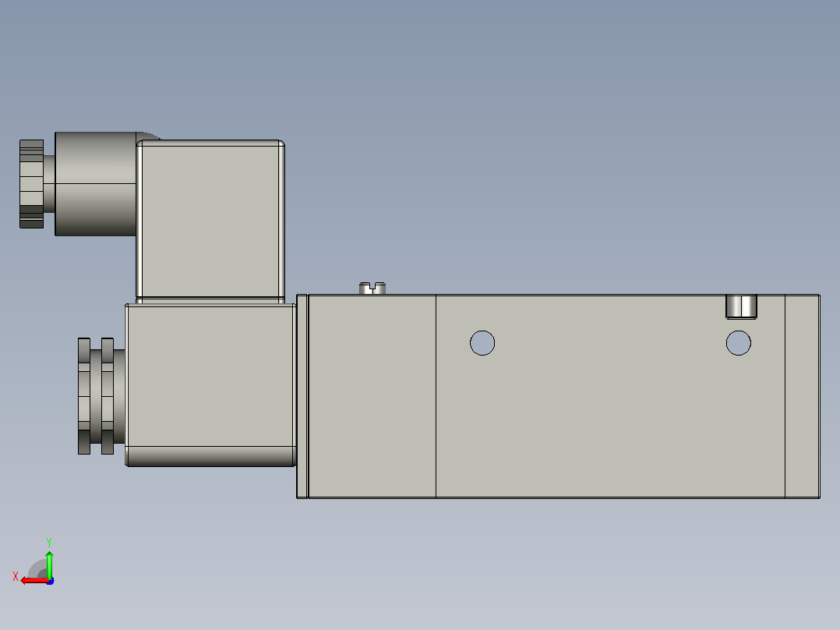Viewport: 840px width, 630px height.
Task: Select the recessed socket plug near right end
Action: coord(742,306)
